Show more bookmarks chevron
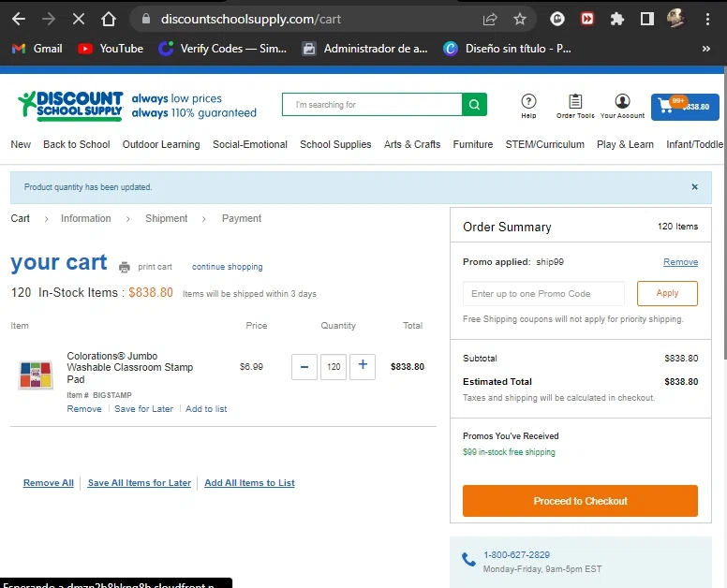727x588 pixels. tap(705, 49)
